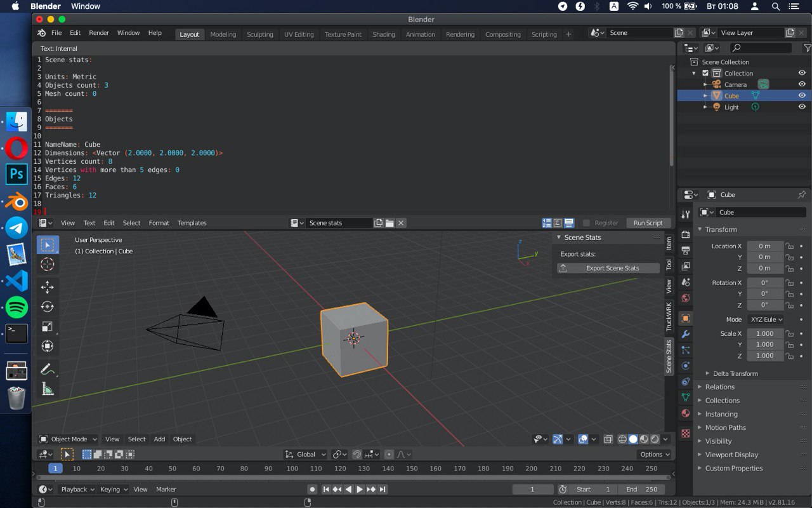This screenshot has height=508, width=812.
Task: Choose the Move tool
Action: [x=48, y=288]
